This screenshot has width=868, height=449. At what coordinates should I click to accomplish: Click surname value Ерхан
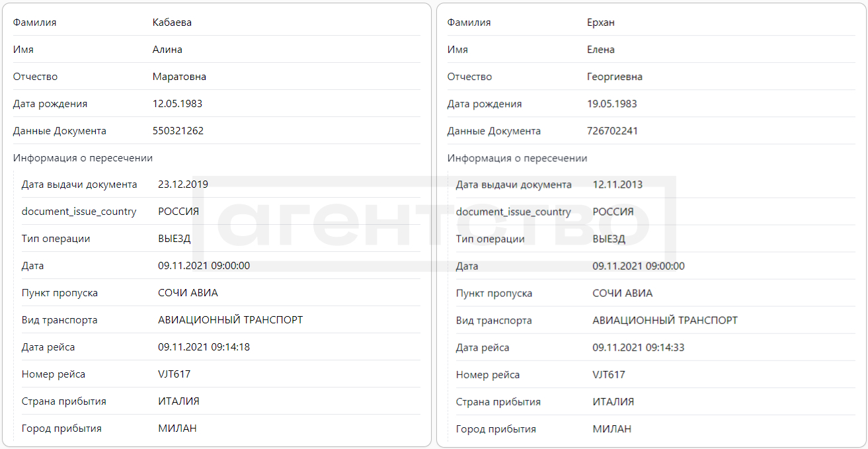click(x=600, y=22)
